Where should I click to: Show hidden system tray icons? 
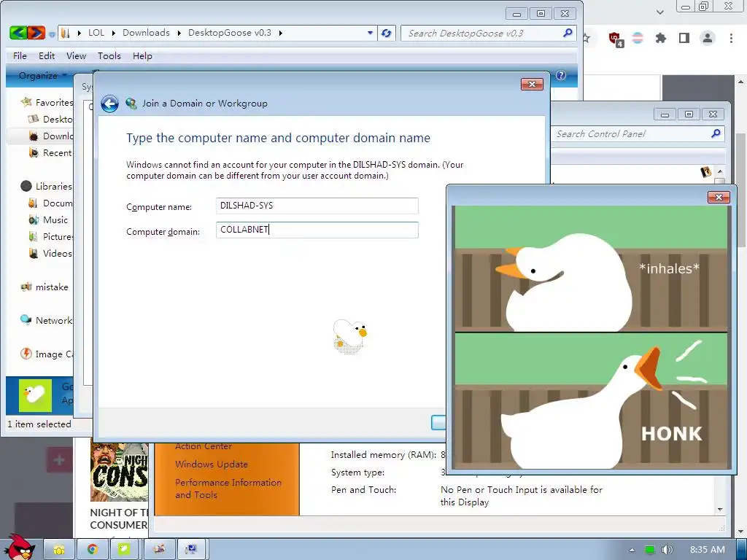click(632, 550)
